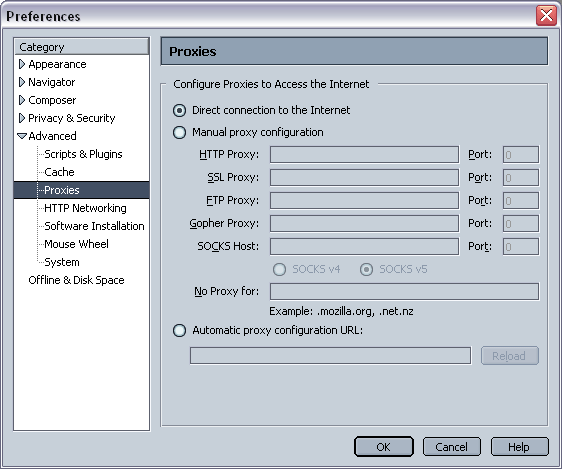This screenshot has width=562, height=469.
Task: Click the 'Example: .mozilla.org, .net.nz' text
Action: (341, 311)
